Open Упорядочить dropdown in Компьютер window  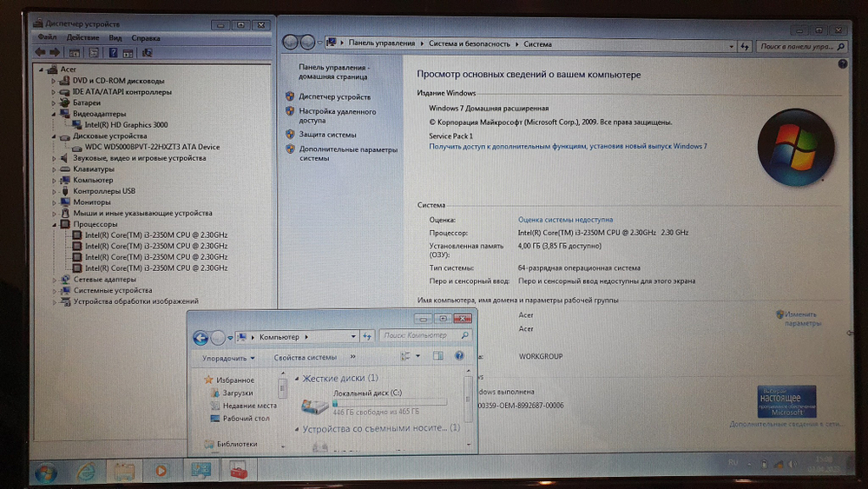(x=228, y=359)
